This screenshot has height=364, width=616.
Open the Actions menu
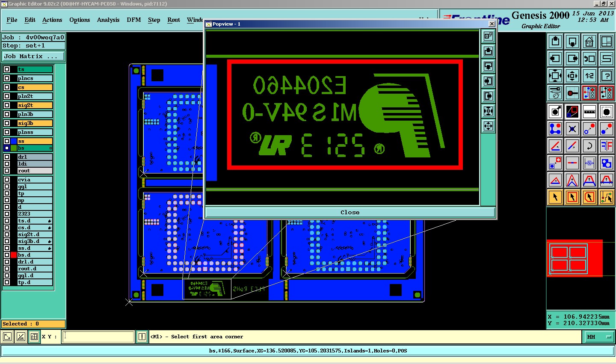pos(52,20)
